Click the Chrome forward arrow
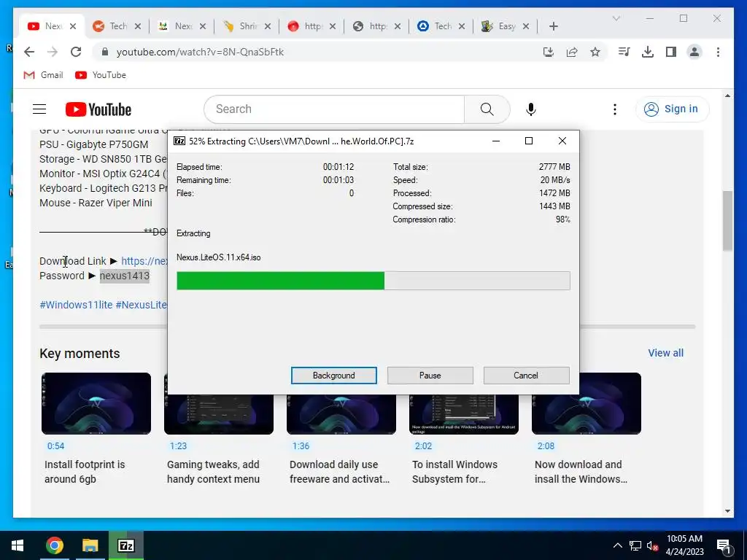Image resolution: width=747 pixels, height=560 pixels. pyautogui.click(x=53, y=52)
